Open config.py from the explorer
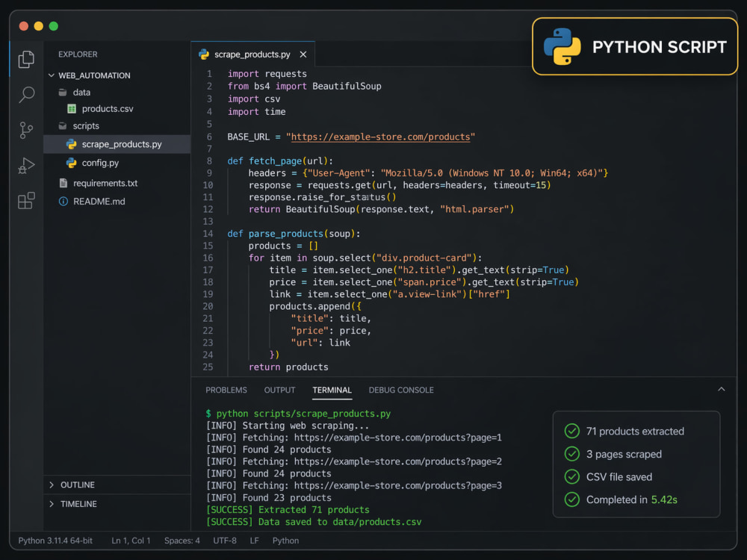Image resolution: width=747 pixels, height=560 pixels. [101, 163]
